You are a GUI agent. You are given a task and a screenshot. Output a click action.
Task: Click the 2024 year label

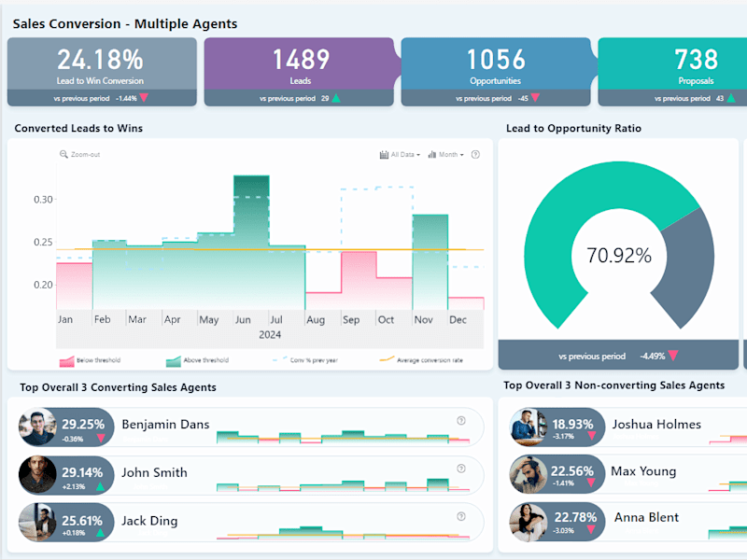[270, 335]
